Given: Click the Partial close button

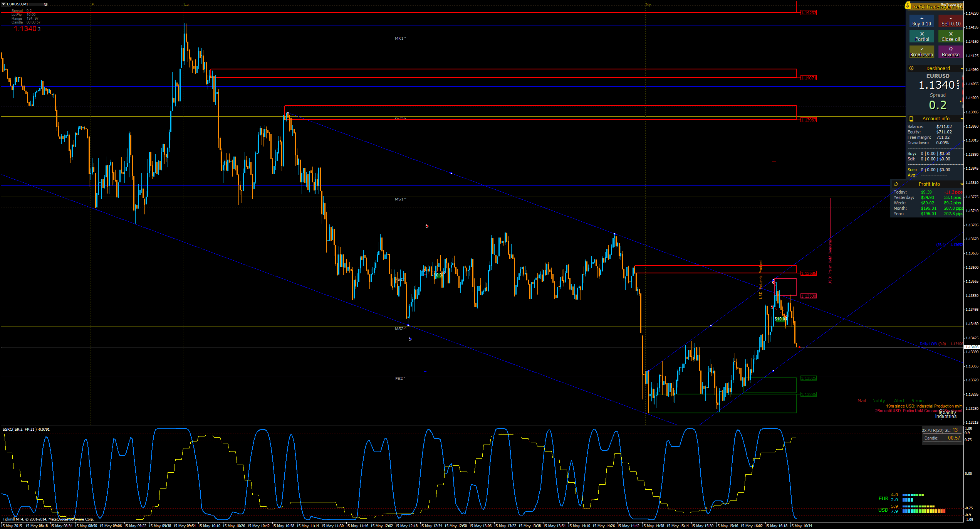Looking at the screenshot, I should [x=921, y=36].
